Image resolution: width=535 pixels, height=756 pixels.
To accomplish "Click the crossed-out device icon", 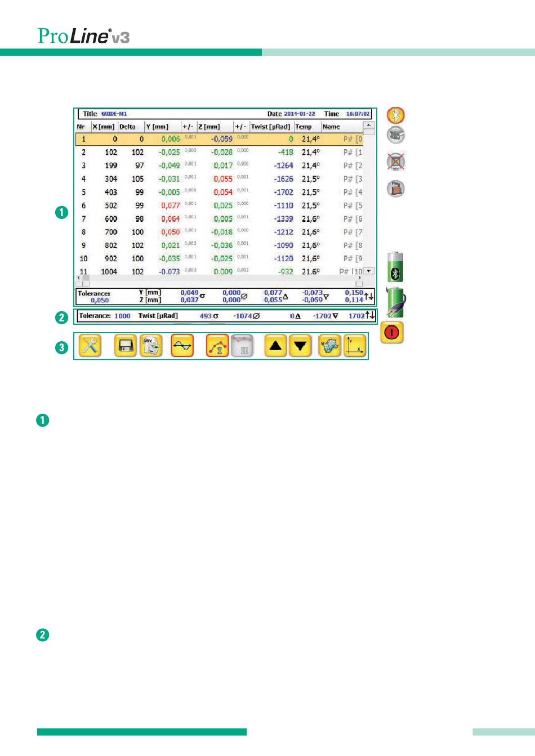I will [x=396, y=162].
